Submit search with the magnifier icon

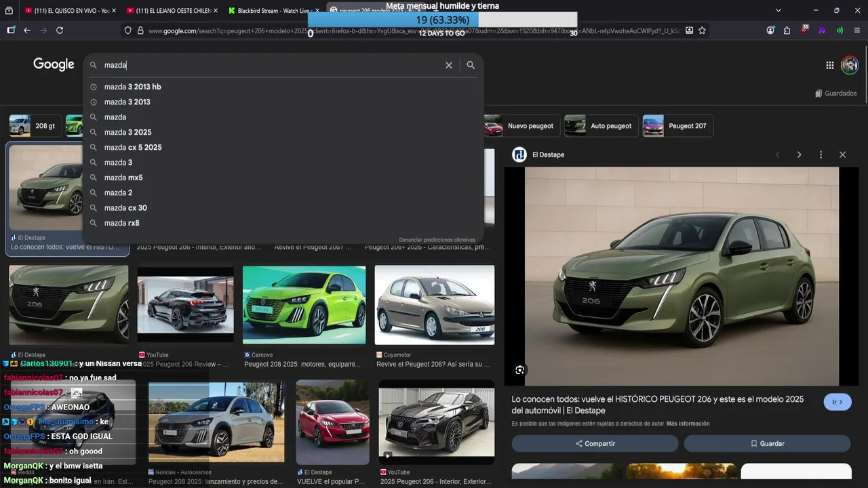point(471,65)
